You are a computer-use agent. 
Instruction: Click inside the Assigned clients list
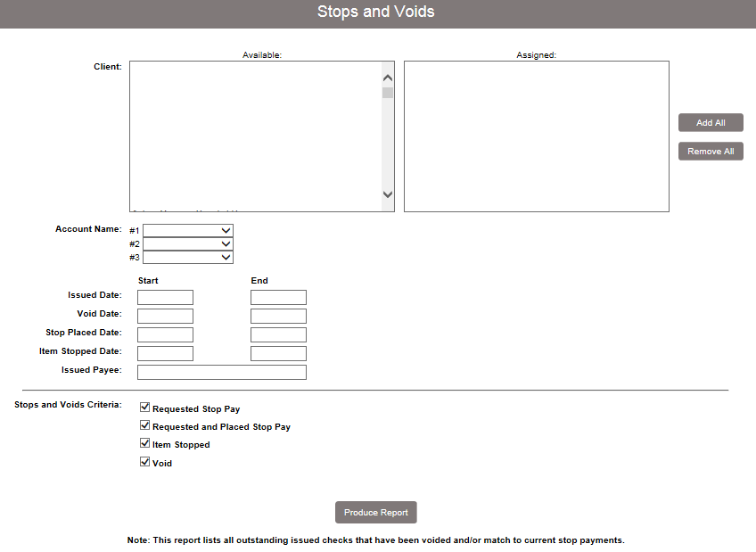537,136
